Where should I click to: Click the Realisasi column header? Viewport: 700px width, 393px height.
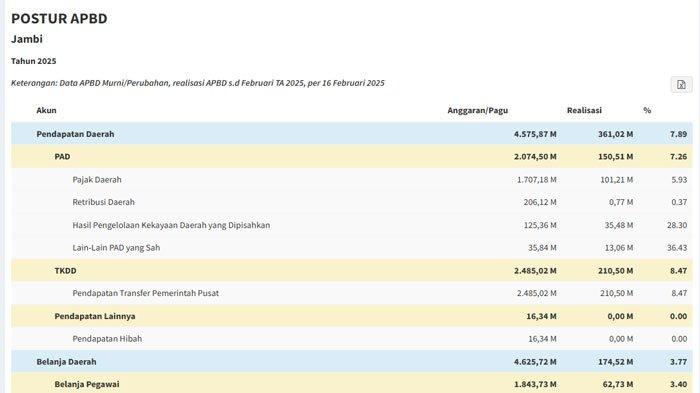pyautogui.click(x=584, y=110)
